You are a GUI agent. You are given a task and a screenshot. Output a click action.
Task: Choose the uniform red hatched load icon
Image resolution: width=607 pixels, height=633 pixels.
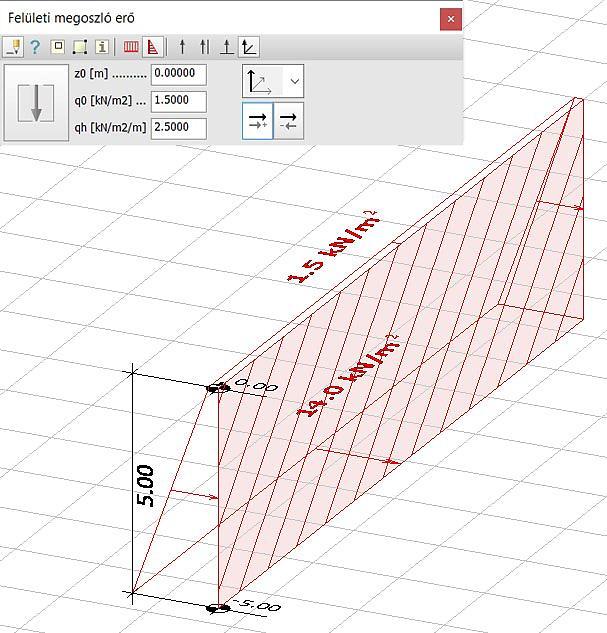pyautogui.click(x=131, y=47)
